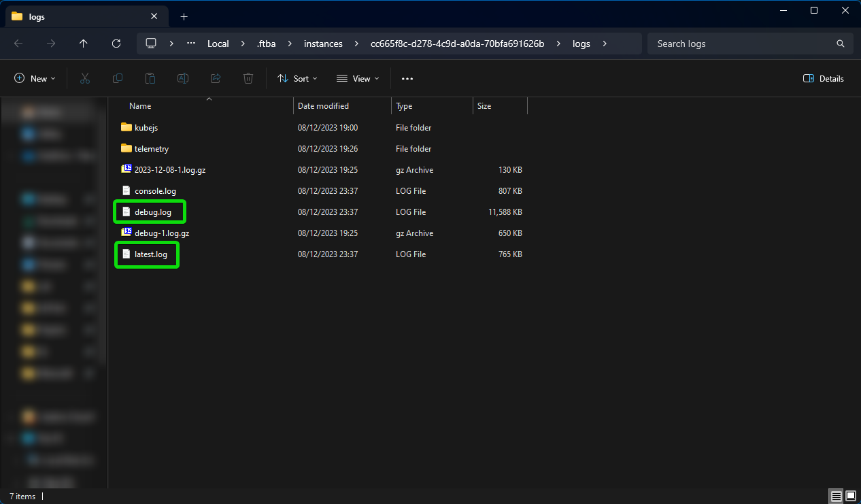Screen dimensions: 861x504
Task: Navigate to the instances breadcrumb folder
Action: (323, 44)
